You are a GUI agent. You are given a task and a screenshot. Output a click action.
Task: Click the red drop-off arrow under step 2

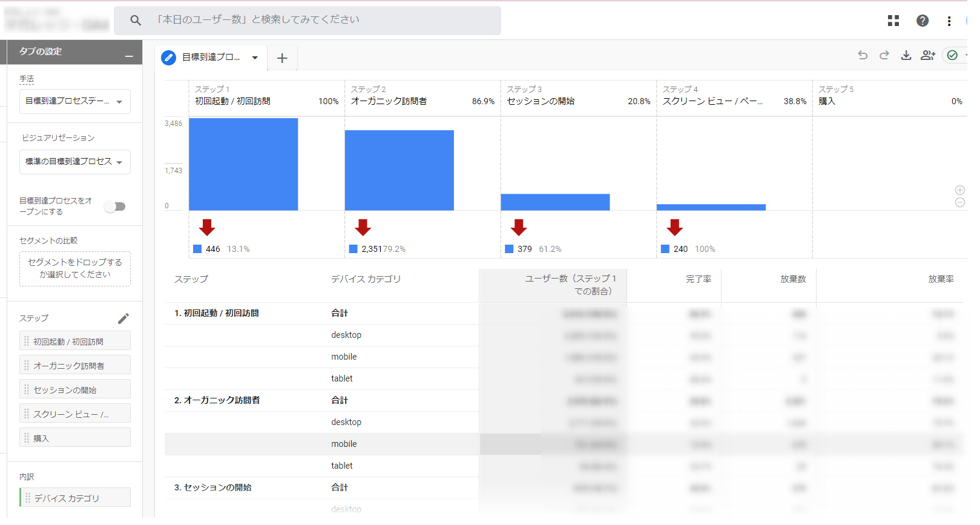(363, 228)
